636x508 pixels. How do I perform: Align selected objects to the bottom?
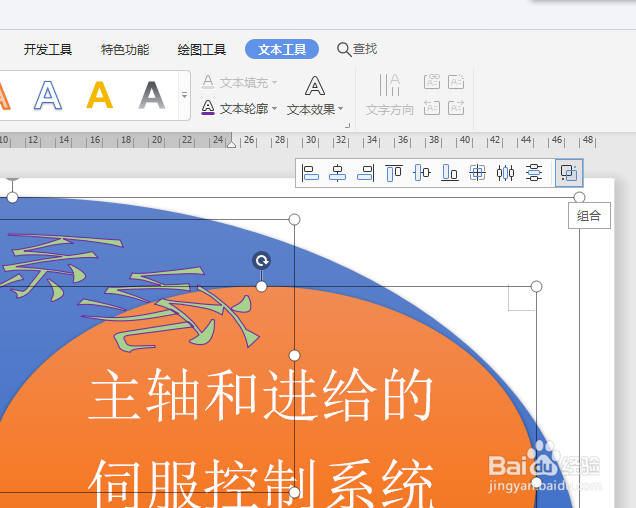[450, 173]
